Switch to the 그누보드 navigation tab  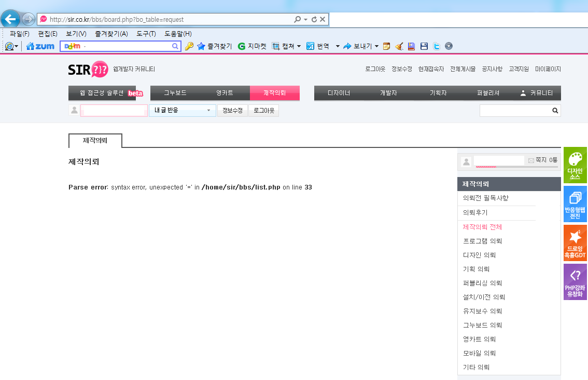click(x=175, y=93)
